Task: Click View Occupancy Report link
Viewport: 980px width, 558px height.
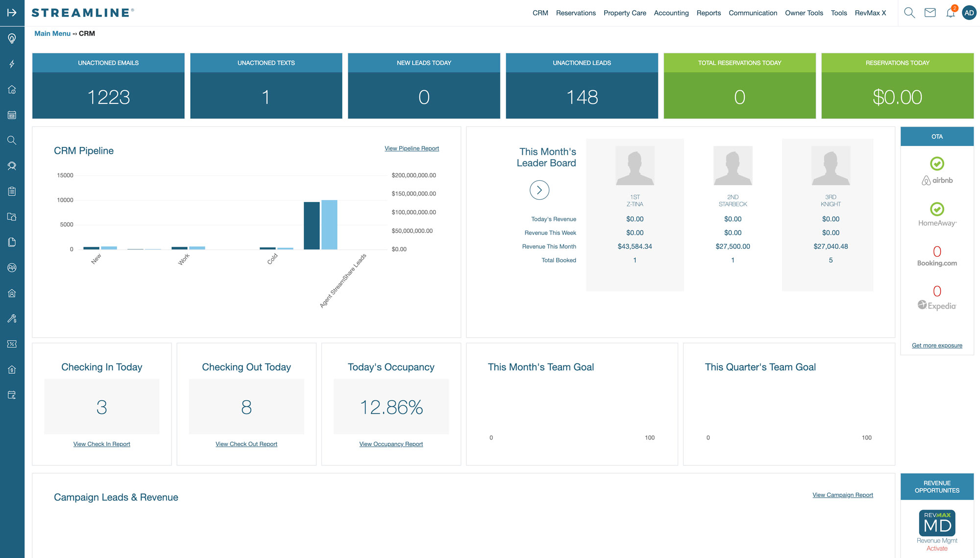Action: 391,443
